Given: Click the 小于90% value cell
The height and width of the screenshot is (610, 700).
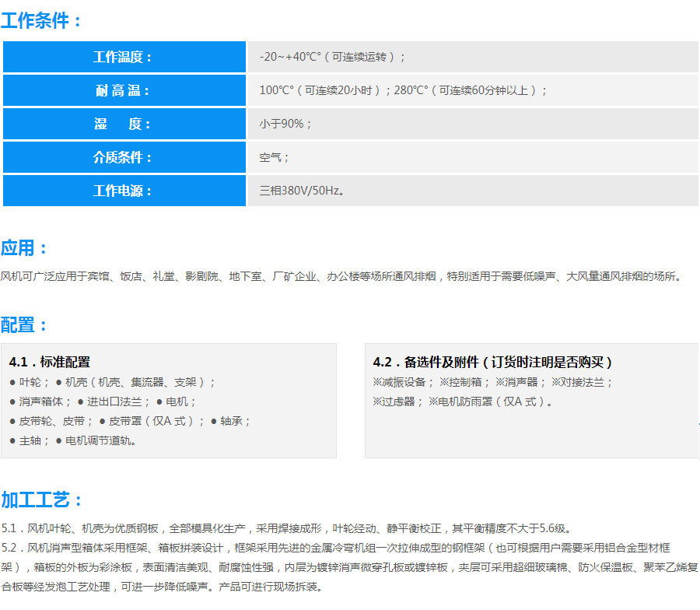Looking at the screenshot, I should pyautogui.click(x=473, y=124).
